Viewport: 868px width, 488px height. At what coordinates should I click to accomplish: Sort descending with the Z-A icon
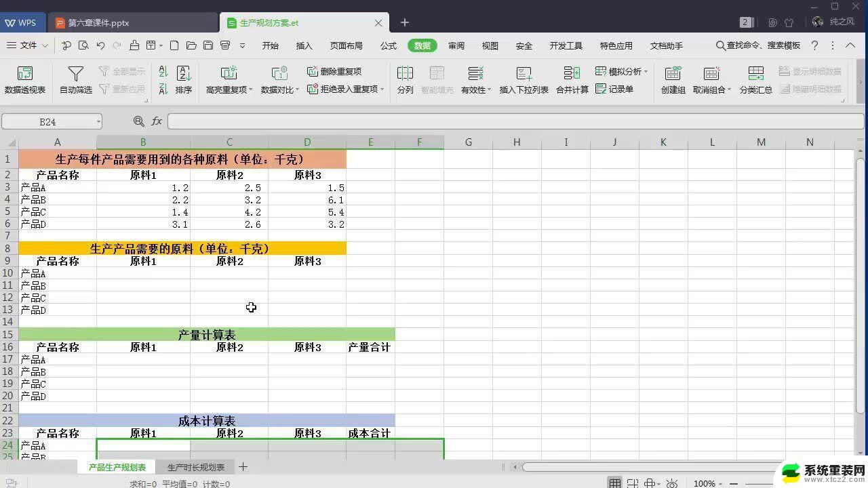pyautogui.click(x=163, y=89)
